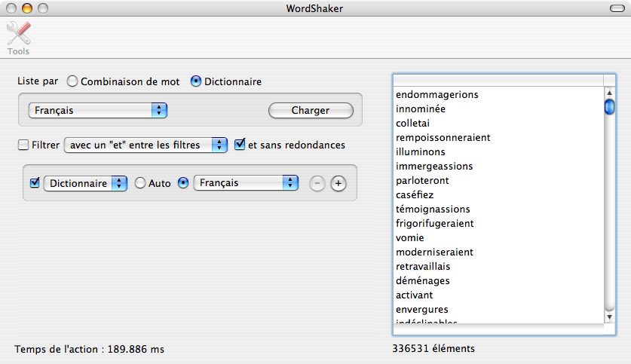Click the toolbar toggle pill in title bar
Screen dimensions: 631x364
[x=617, y=8]
